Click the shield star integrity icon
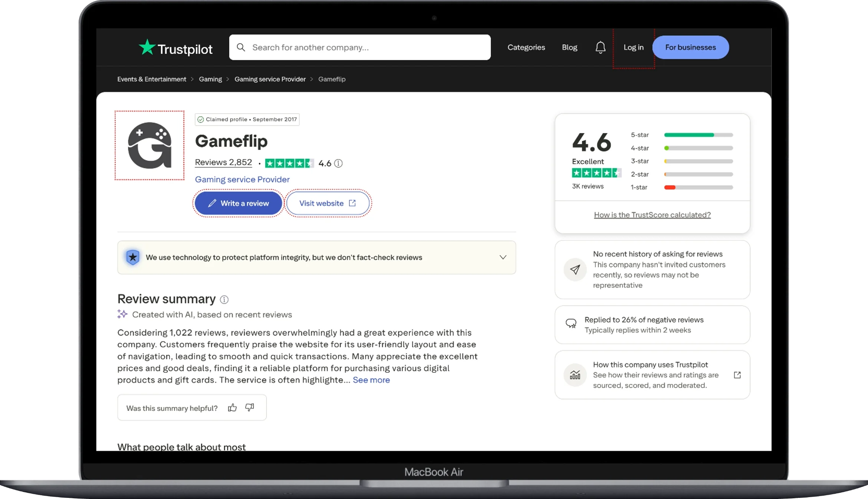868x499 pixels. point(132,257)
